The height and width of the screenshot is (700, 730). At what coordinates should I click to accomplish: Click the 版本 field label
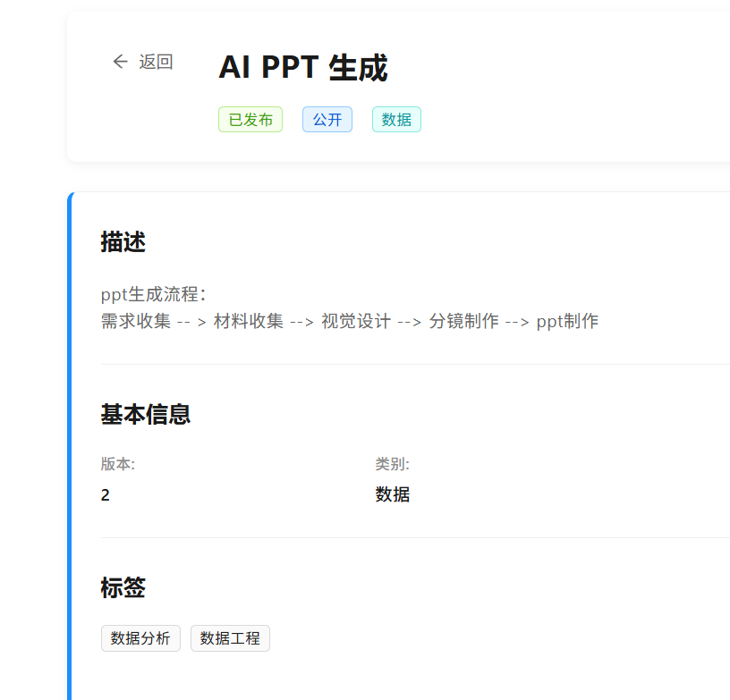coord(118,464)
